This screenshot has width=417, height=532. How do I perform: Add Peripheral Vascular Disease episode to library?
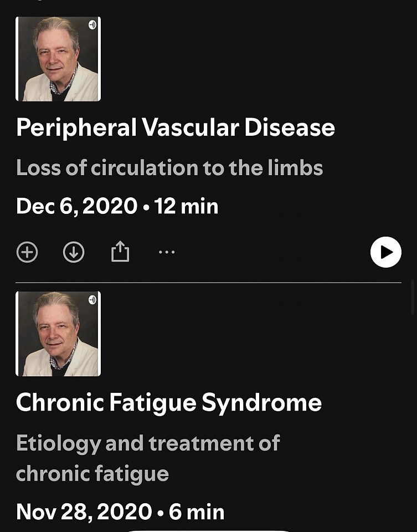tap(27, 252)
